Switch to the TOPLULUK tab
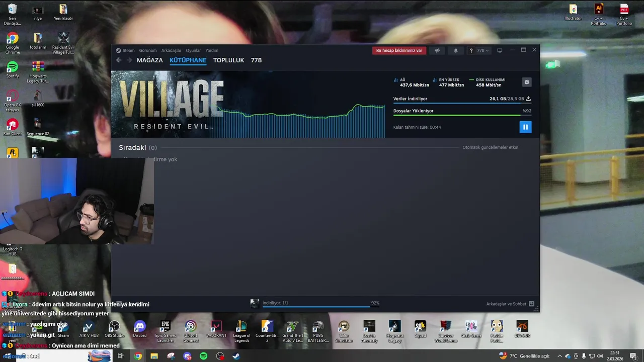Image resolution: width=644 pixels, height=362 pixels. coord(228,60)
